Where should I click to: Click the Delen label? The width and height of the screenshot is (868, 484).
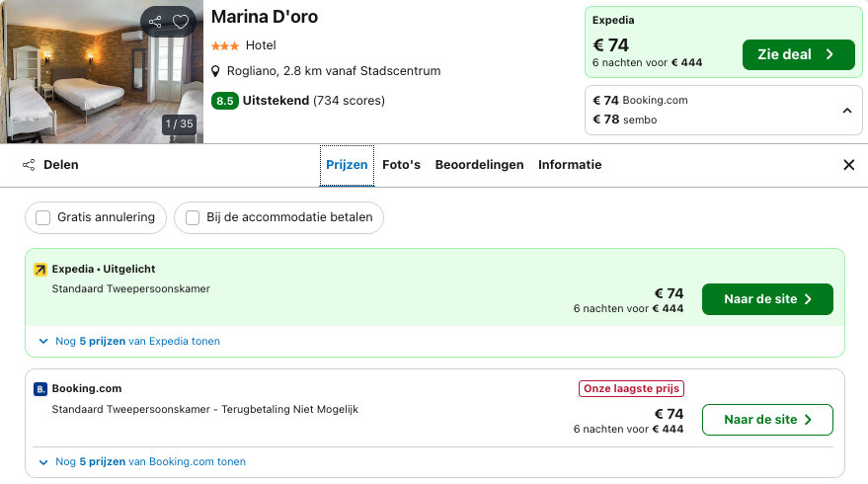click(61, 165)
